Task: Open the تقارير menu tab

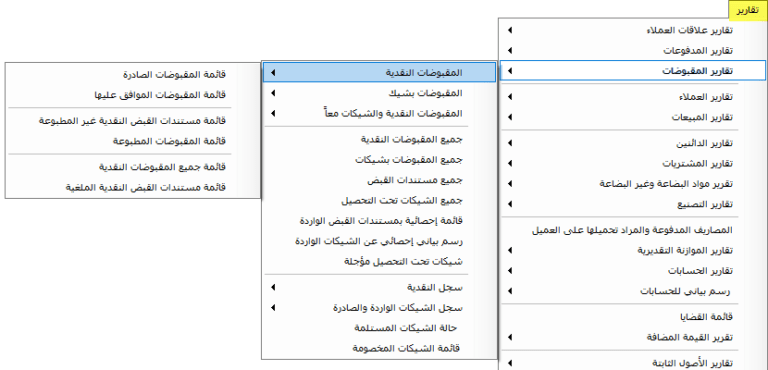Action: click(x=747, y=10)
